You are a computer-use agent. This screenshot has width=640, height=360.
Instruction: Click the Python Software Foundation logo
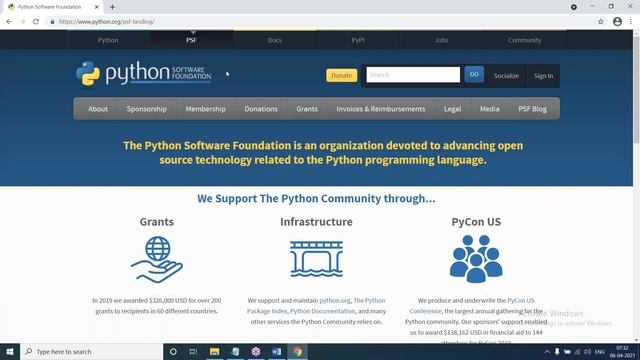tap(143, 73)
